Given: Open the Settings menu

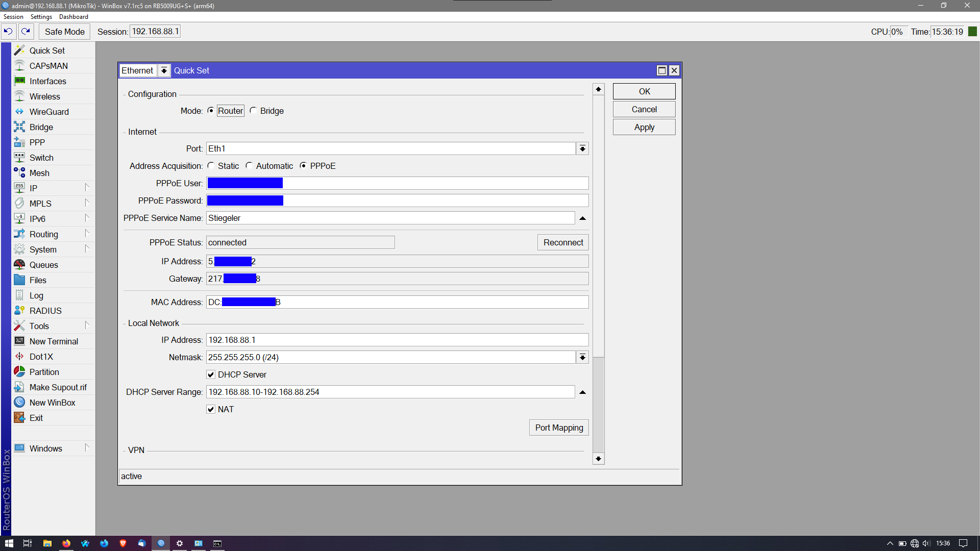Looking at the screenshot, I should click(x=41, y=17).
